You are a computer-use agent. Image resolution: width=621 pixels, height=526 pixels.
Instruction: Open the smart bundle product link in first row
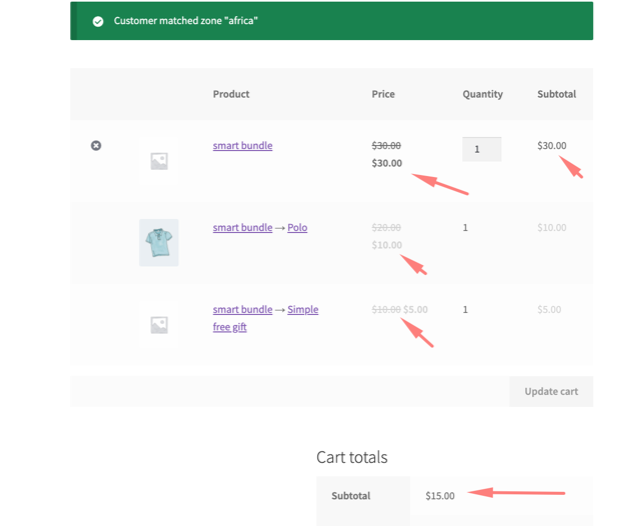click(x=242, y=146)
